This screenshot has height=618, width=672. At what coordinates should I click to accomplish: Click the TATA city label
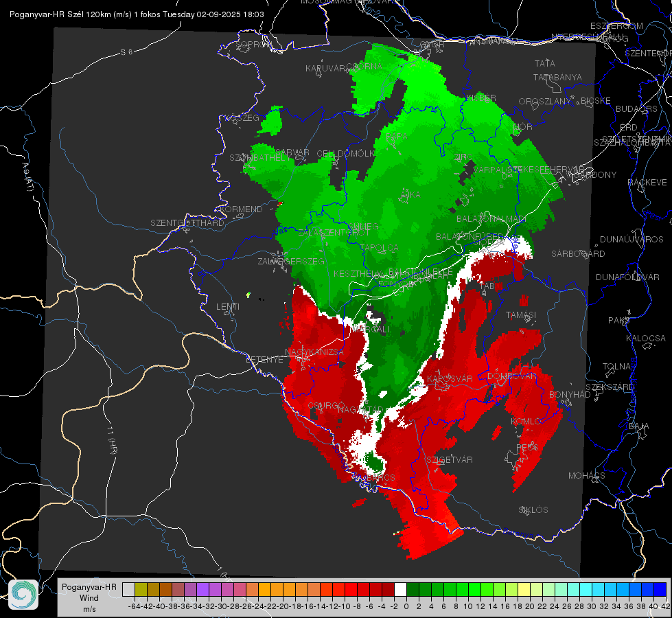coord(545,63)
